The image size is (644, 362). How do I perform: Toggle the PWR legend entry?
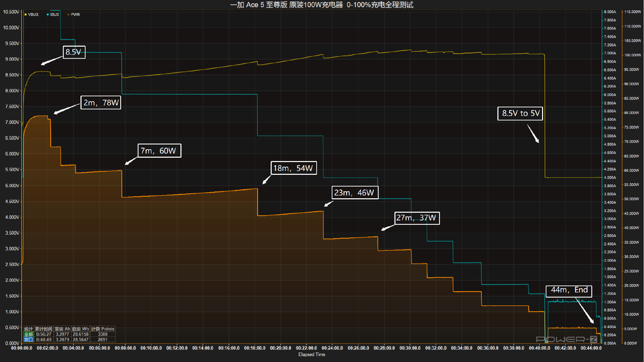pos(73,14)
